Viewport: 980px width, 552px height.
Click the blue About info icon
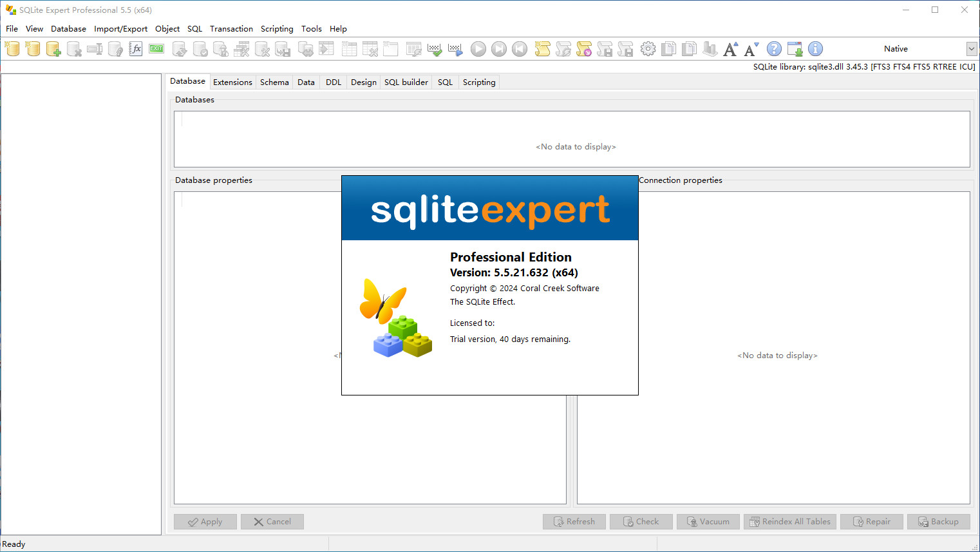point(816,49)
